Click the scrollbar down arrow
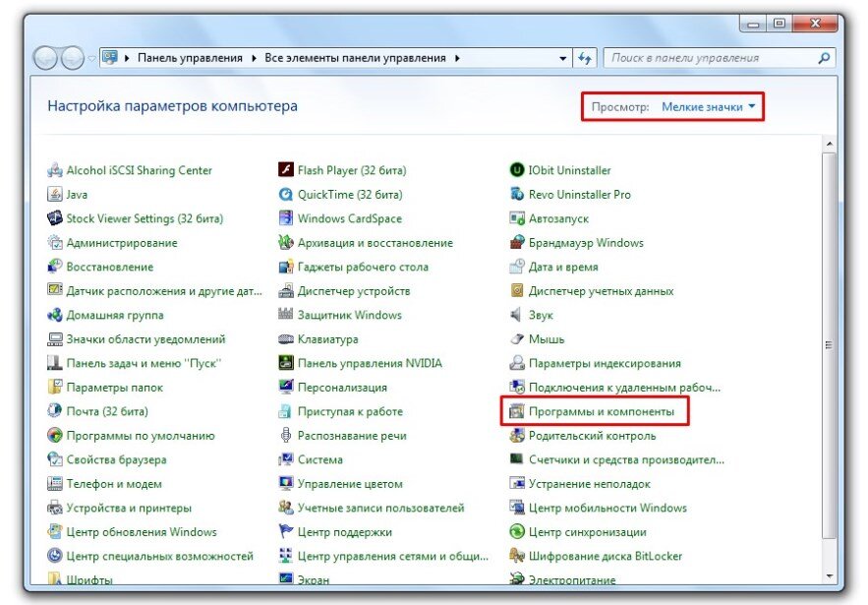Image resolution: width=868 pixels, height=605 pixels. [x=830, y=576]
